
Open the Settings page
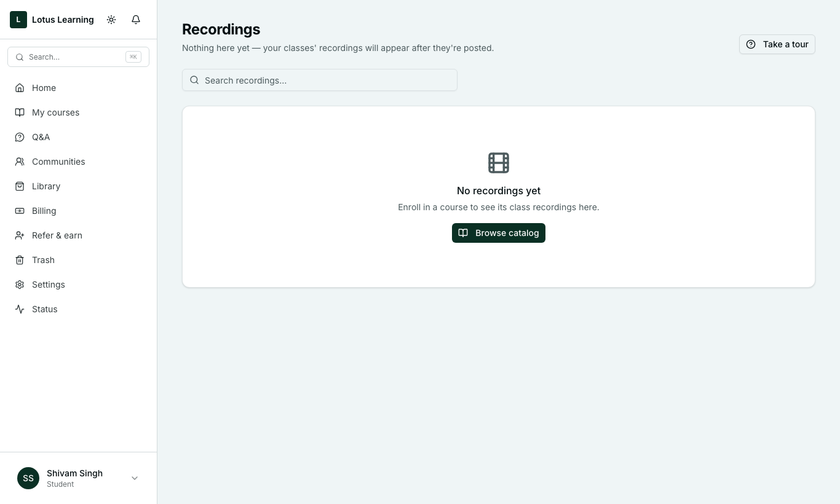pos(78,285)
